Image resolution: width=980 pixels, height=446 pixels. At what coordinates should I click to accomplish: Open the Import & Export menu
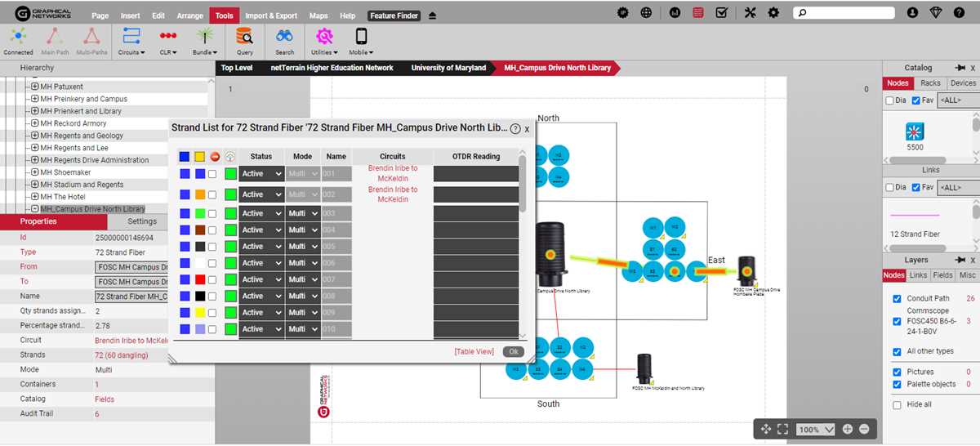pos(271,16)
